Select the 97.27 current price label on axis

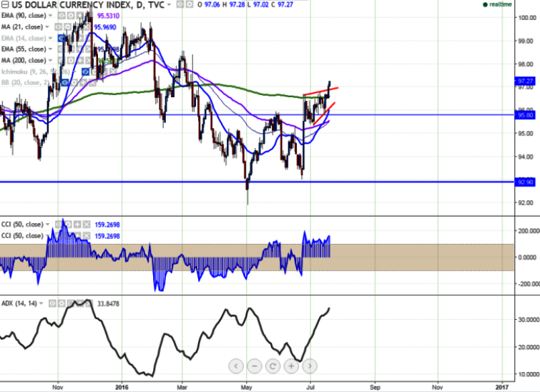(x=525, y=81)
